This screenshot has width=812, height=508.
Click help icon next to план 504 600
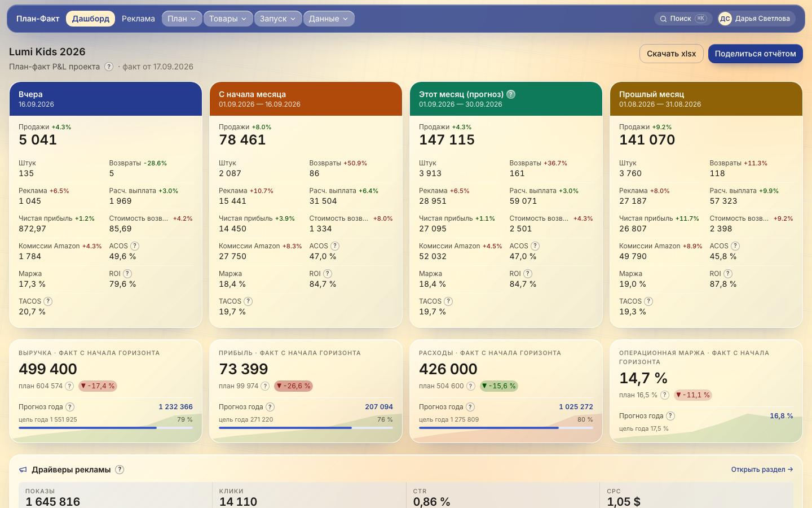[470, 386]
